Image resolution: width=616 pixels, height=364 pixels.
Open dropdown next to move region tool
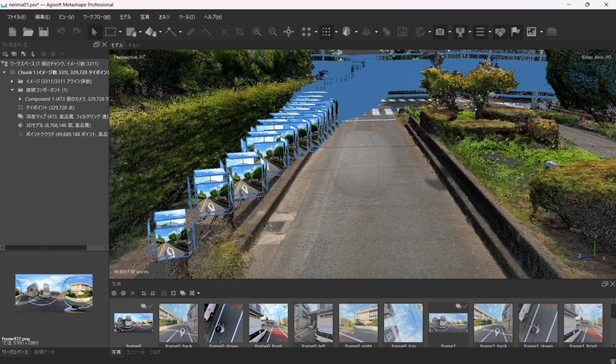140,32
